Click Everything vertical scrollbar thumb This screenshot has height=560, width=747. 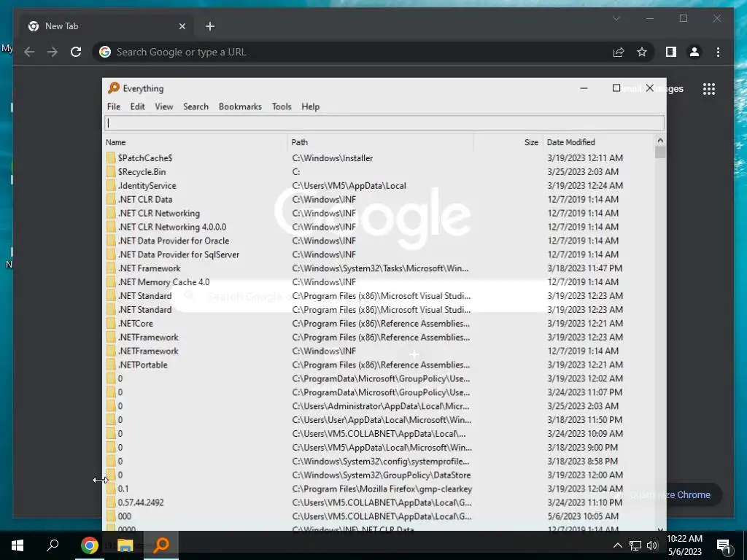point(660,152)
